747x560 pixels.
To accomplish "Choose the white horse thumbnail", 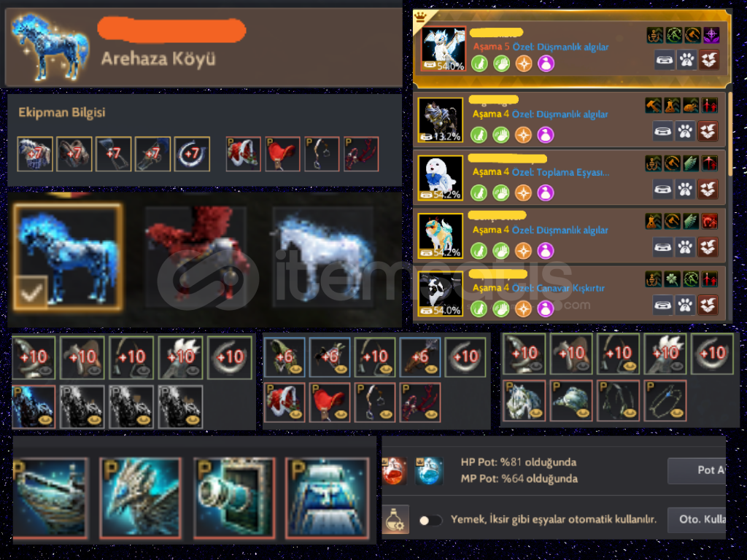I will coord(323,257).
